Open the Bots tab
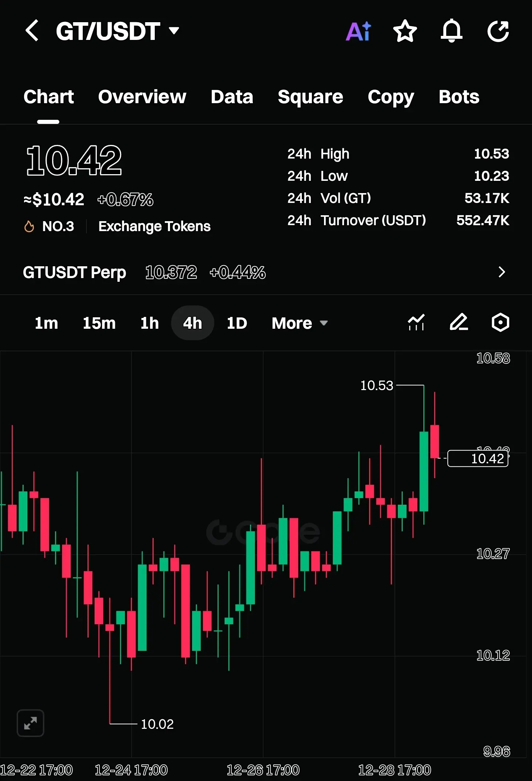 point(459,97)
